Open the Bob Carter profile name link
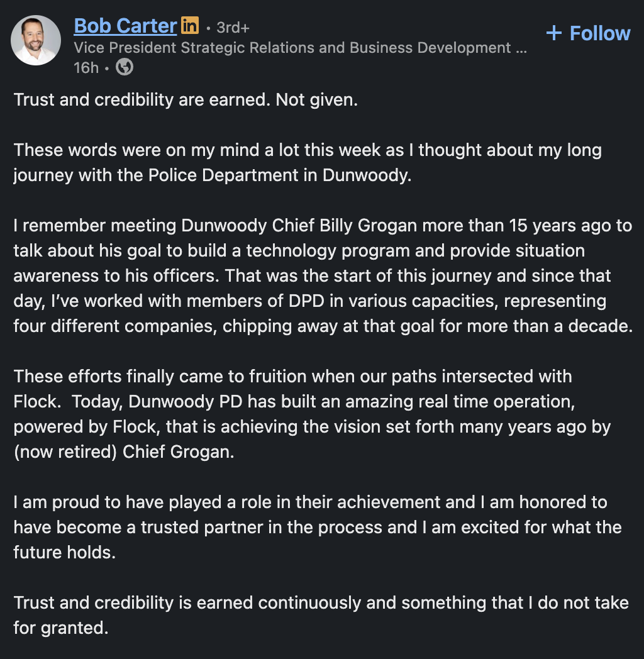This screenshot has height=659, width=644. (125, 26)
